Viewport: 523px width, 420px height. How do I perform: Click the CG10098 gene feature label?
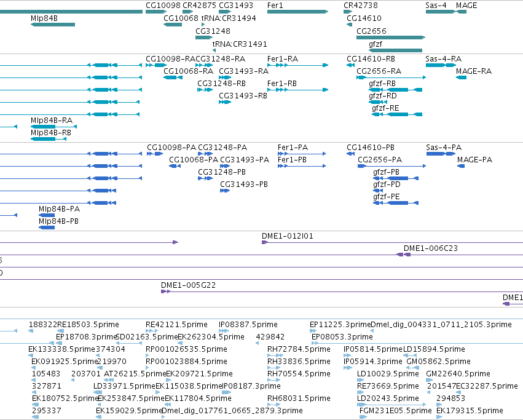pos(163,6)
